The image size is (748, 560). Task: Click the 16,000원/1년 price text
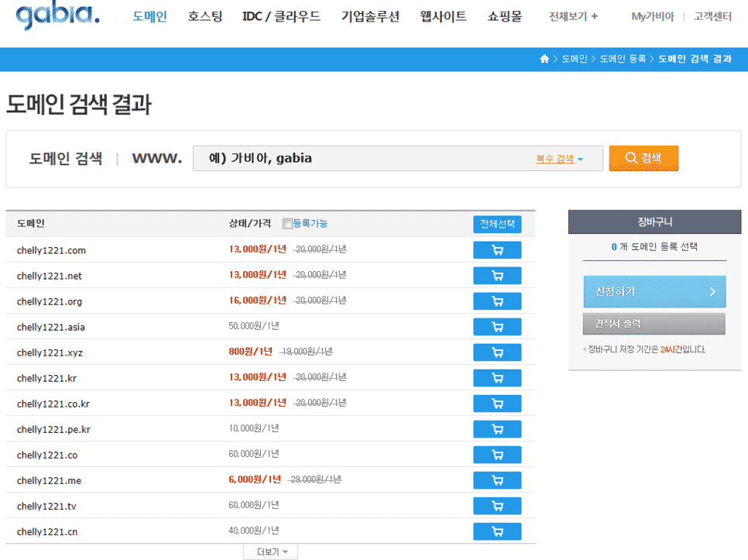tap(257, 300)
